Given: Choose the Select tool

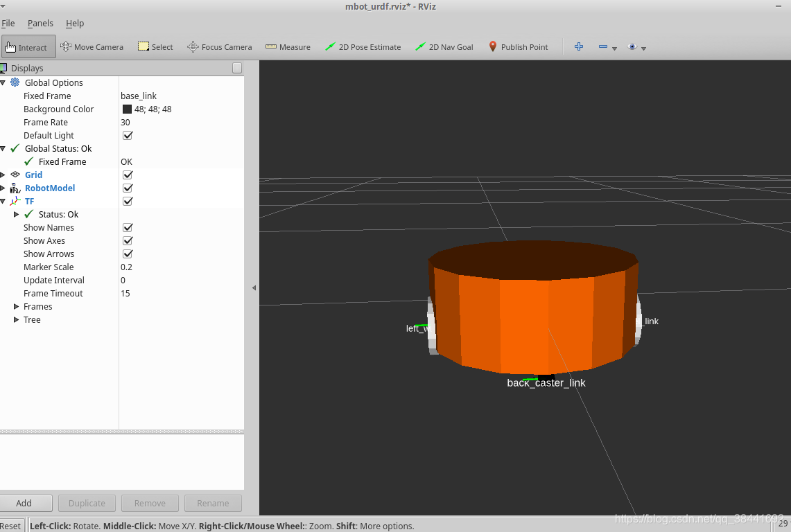Looking at the screenshot, I should click(155, 47).
